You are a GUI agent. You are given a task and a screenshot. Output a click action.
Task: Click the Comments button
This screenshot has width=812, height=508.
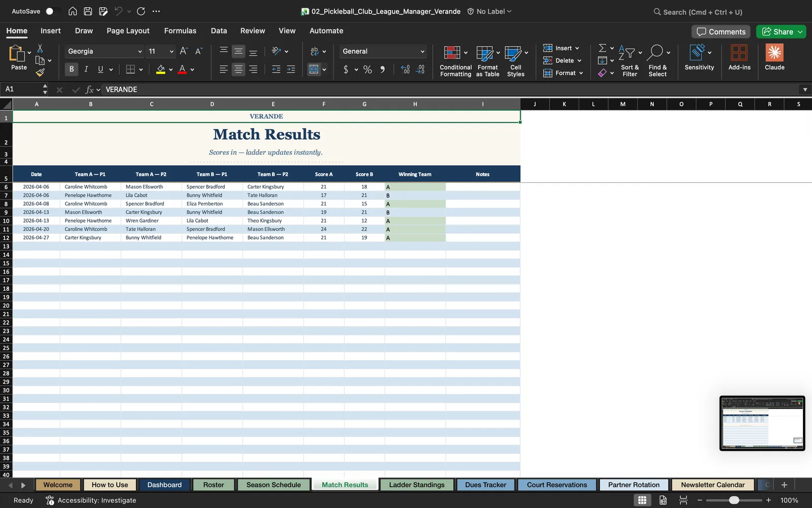coord(721,31)
